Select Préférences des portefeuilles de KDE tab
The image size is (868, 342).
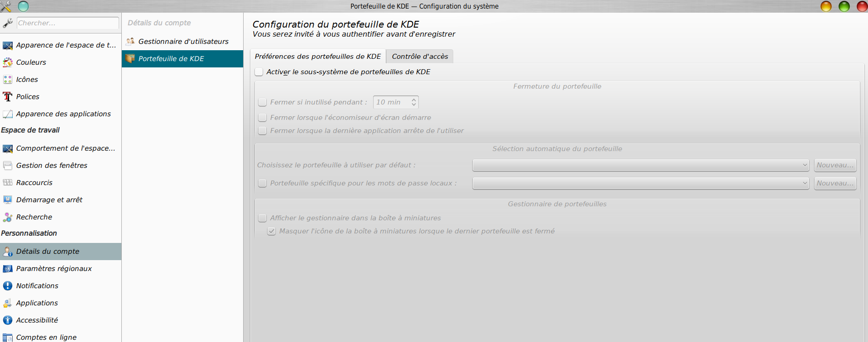tap(318, 57)
